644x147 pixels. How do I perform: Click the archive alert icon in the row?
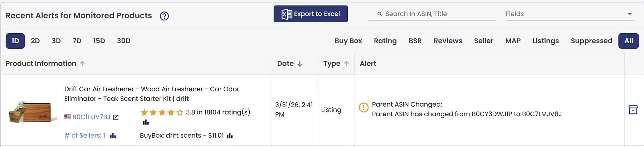[633, 110]
